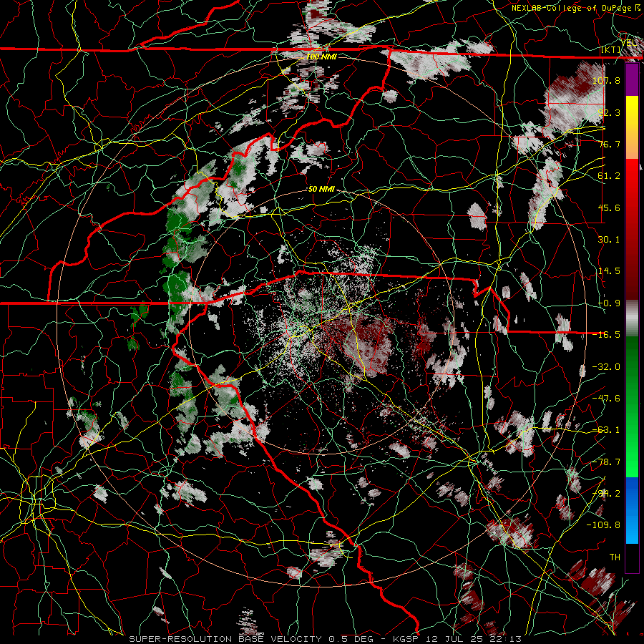644x644 pixels.
Task: Select the -78.7 scale value
Action: tap(606, 462)
